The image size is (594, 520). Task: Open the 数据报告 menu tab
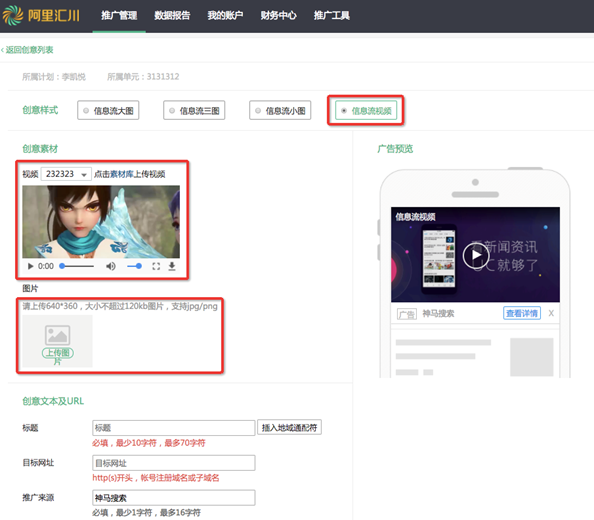click(172, 16)
